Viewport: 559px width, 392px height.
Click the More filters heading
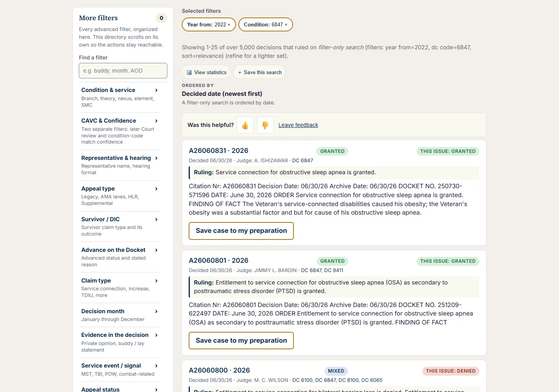(x=98, y=18)
